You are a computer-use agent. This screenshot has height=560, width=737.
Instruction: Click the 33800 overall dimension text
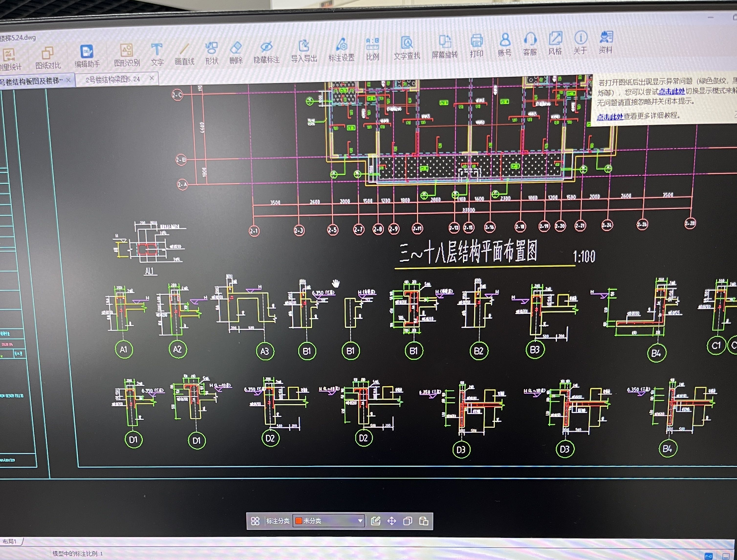click(468, 210)
